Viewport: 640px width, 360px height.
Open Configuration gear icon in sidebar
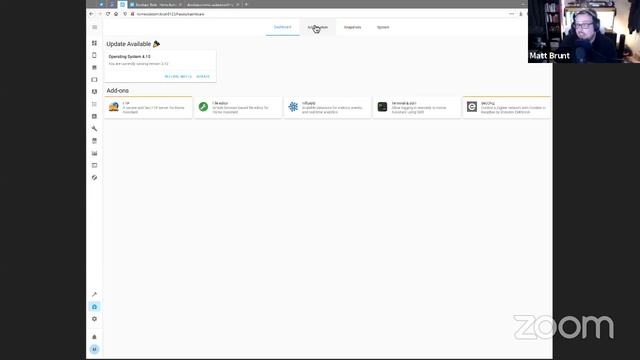[x=94, y=319]
